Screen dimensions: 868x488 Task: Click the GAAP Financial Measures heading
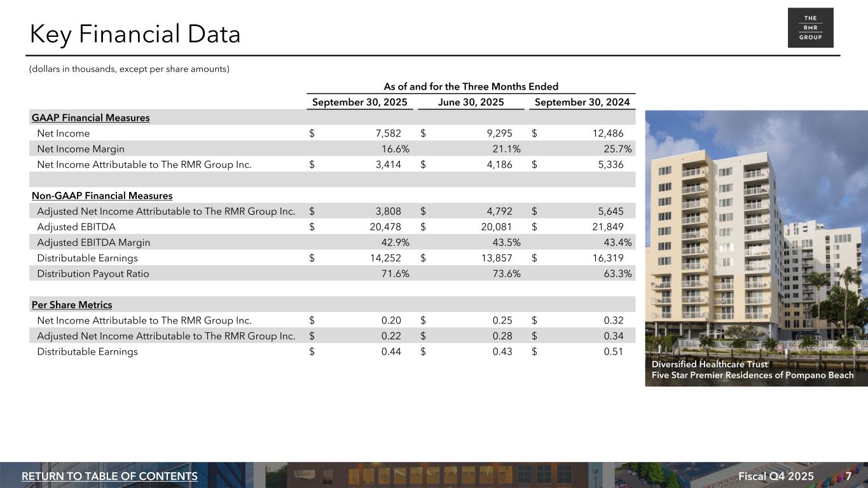coord(91,118)
